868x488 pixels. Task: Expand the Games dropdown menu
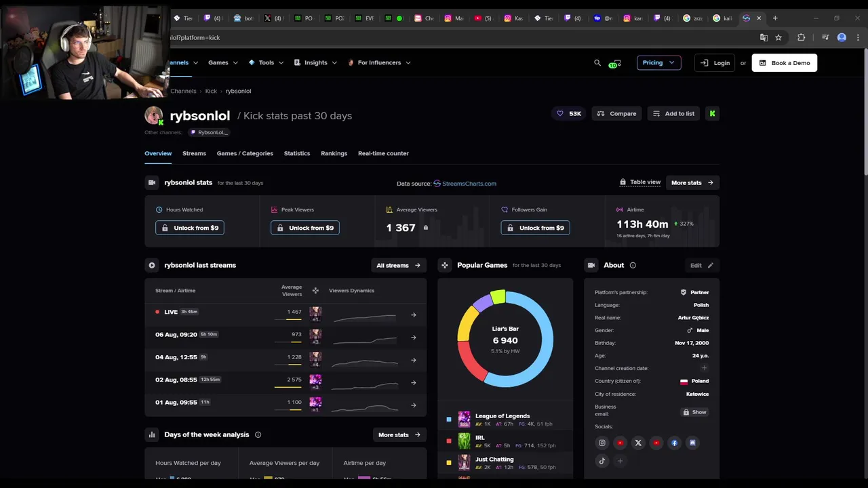tap(223, 62)
